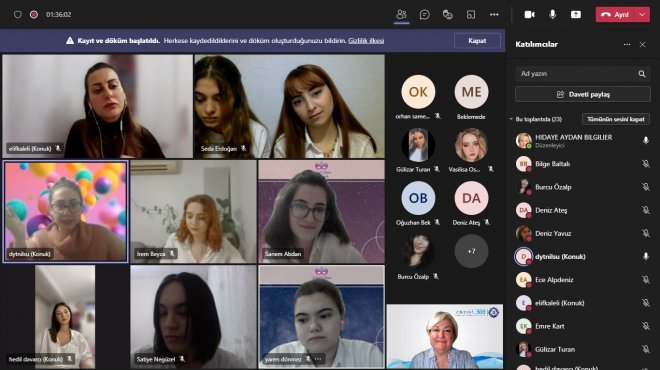Click the ME avatar labeled Beklemede
The image size is (660, 370).
[x=471, y=92]
